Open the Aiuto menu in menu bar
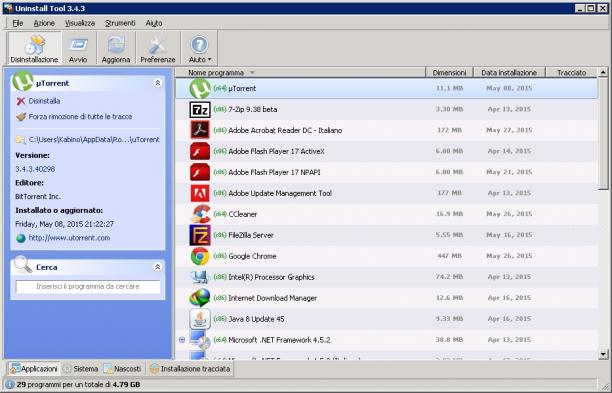This screenshot has width=612, height=393. point(154,23)
